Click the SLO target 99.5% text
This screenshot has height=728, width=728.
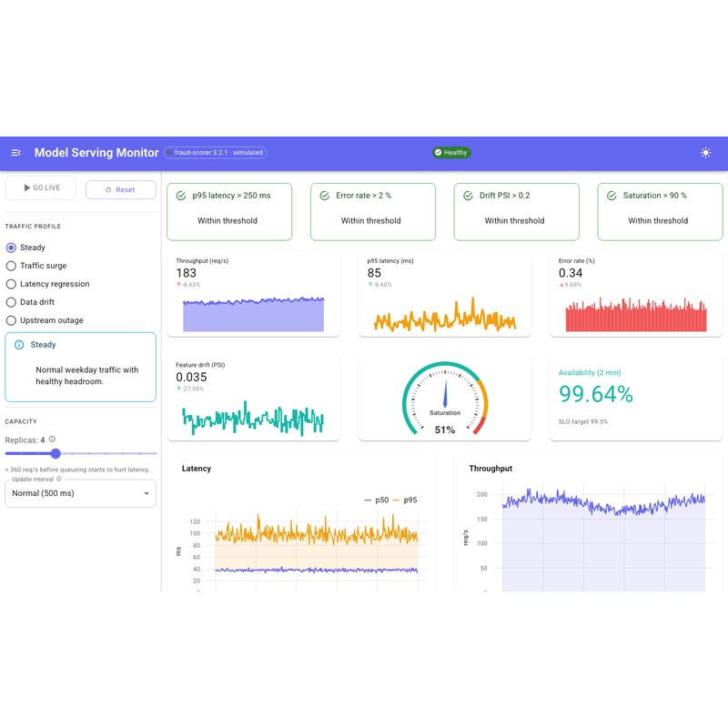pyautogui.click(x=583, y=421)
